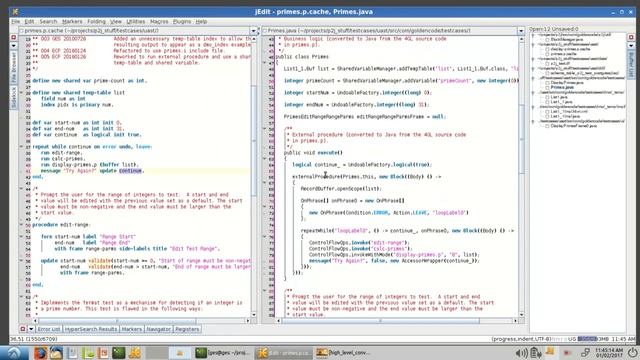The height and width of the screenshot is (360, 640).
Task: Open the Error List dockable tab
Action: point(49,329)
